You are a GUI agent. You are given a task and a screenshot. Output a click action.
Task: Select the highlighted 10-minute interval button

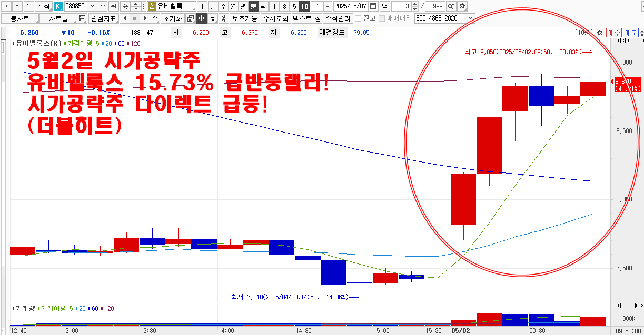click(304, 6)
